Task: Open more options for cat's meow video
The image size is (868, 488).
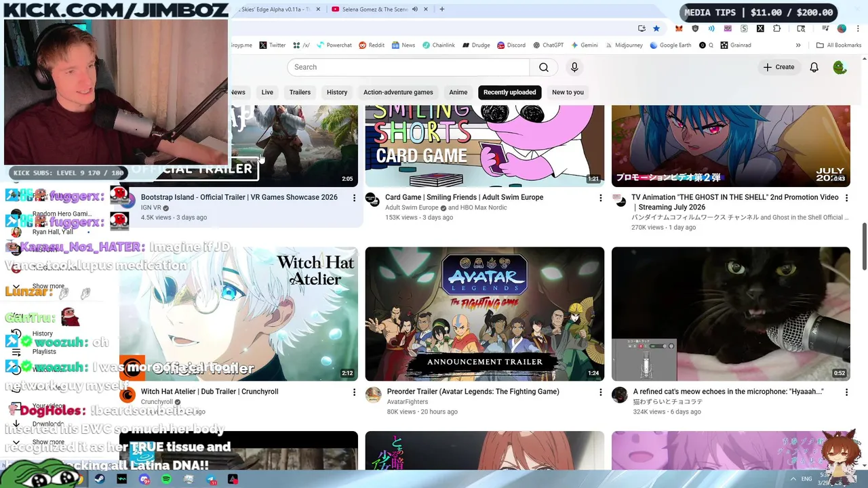Action: 846,392
